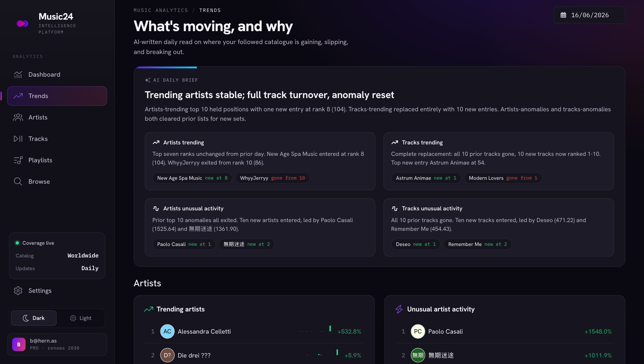Click the Artists trending card arrow icon
This screenshot has width=644, height=364.
click(x=156, y=142)
